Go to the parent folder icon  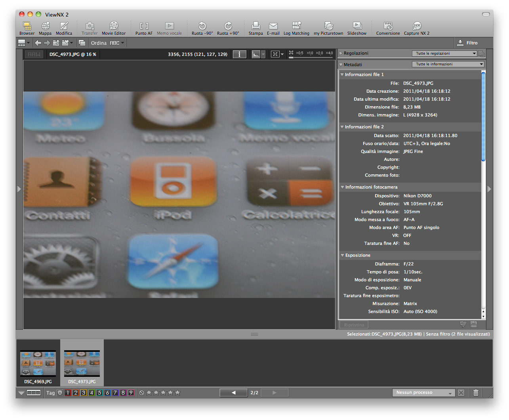click(x=56, y=43)
